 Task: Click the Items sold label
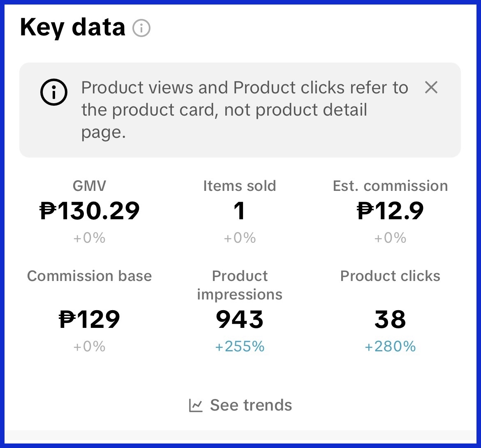[x=240, y=186]
